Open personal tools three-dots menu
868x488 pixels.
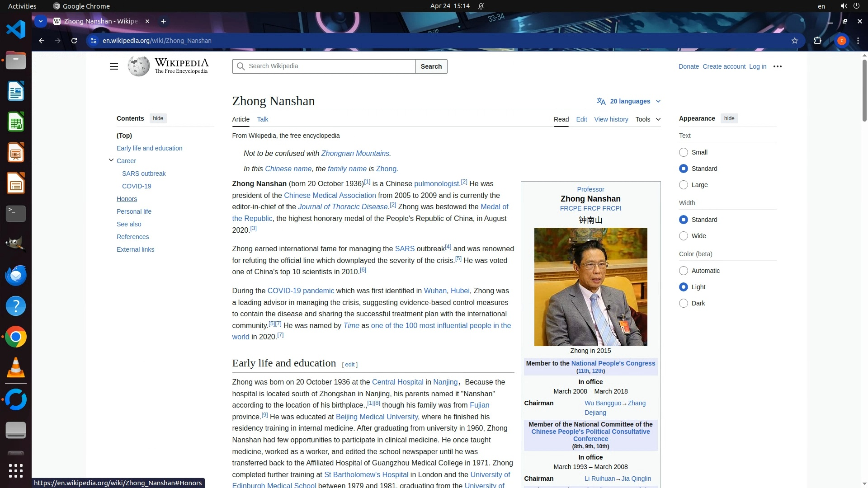(777, 66)
